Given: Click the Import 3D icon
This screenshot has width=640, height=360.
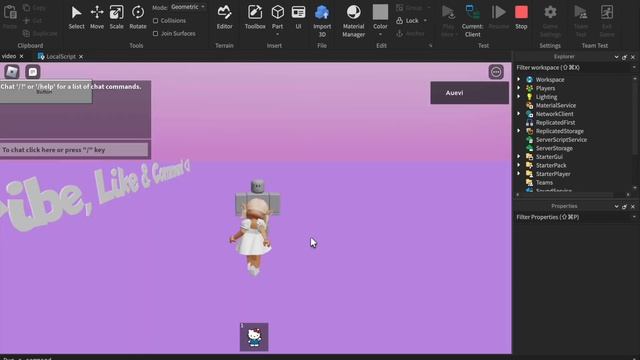Looking at the screenshot, I should pyautogui.click(x=322, y=12).
